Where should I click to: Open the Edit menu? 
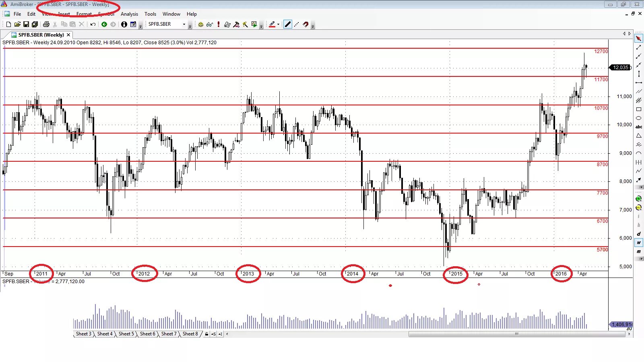click(31, 14)
